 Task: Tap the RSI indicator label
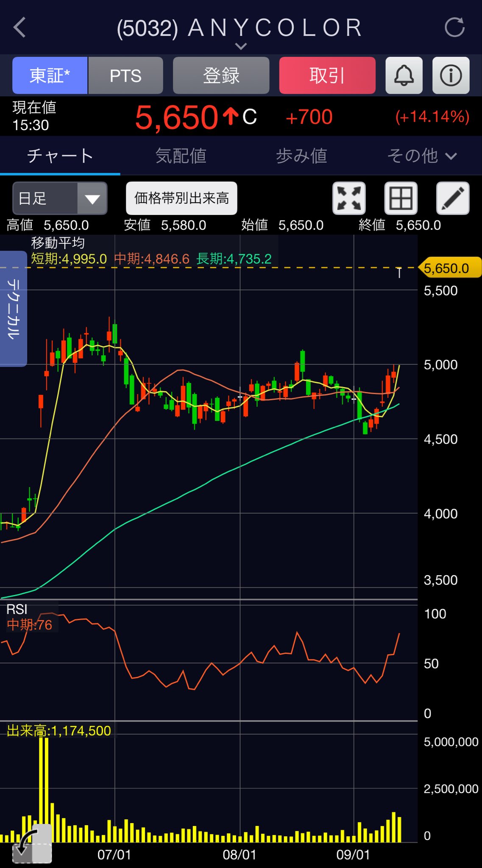[x=17, y=609]
